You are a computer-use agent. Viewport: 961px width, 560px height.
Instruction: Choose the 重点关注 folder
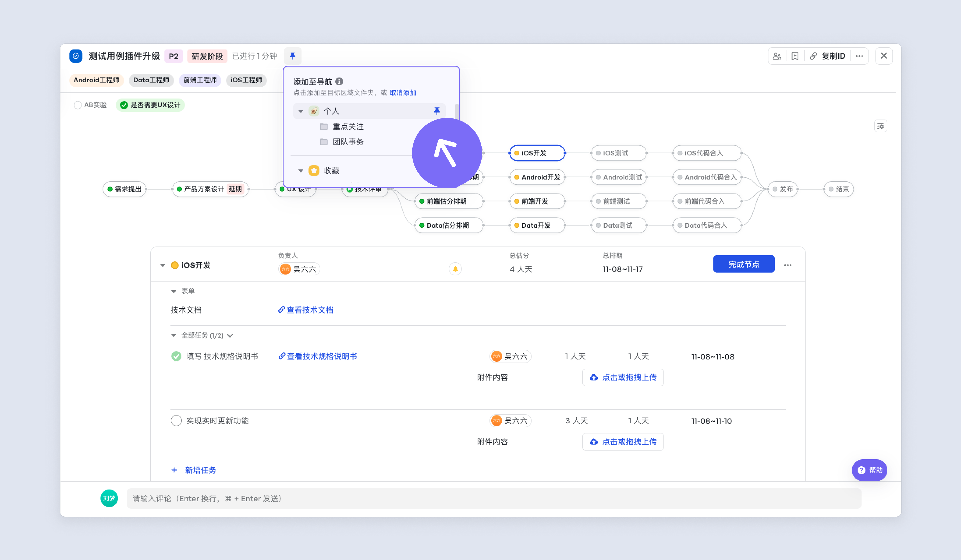(x=348, y=127)
